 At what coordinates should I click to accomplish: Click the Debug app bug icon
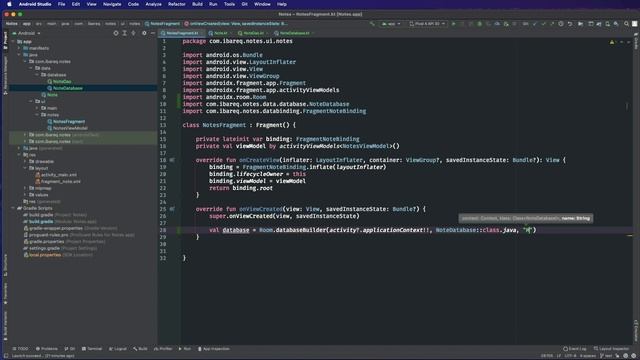pos(480,24)
